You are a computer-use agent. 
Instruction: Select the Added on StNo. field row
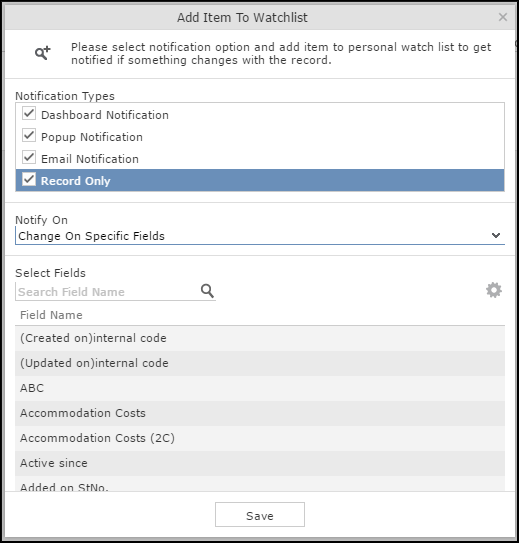coord(260,484)
